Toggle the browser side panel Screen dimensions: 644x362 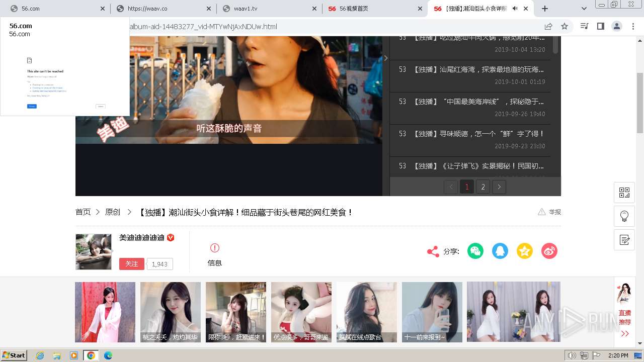click(x=600, y=27)
